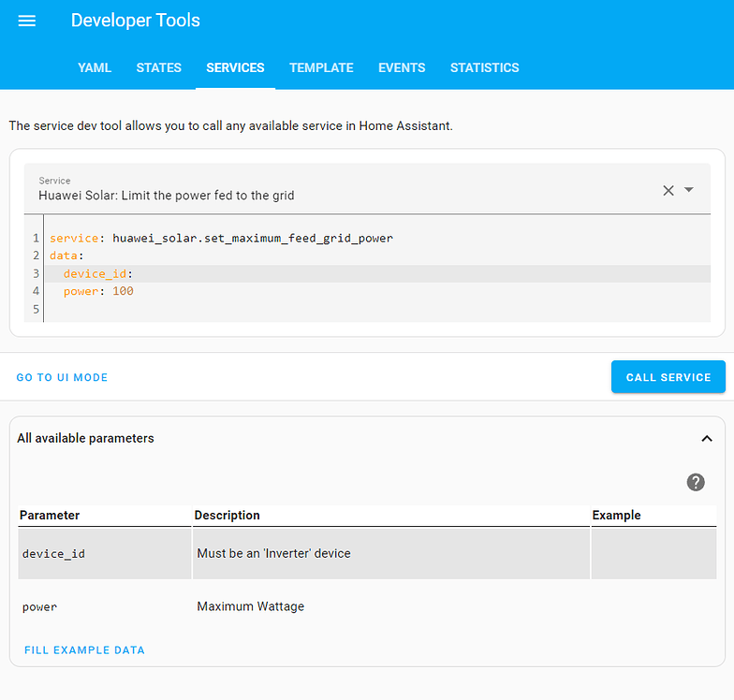Click the help question mark icon
The height and width of the screenshot is (700, 734).
click(x=696, y=482)
